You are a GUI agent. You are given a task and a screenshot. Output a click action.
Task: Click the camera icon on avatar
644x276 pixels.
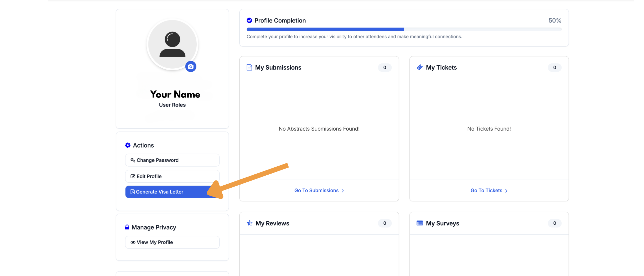(190, 67)
